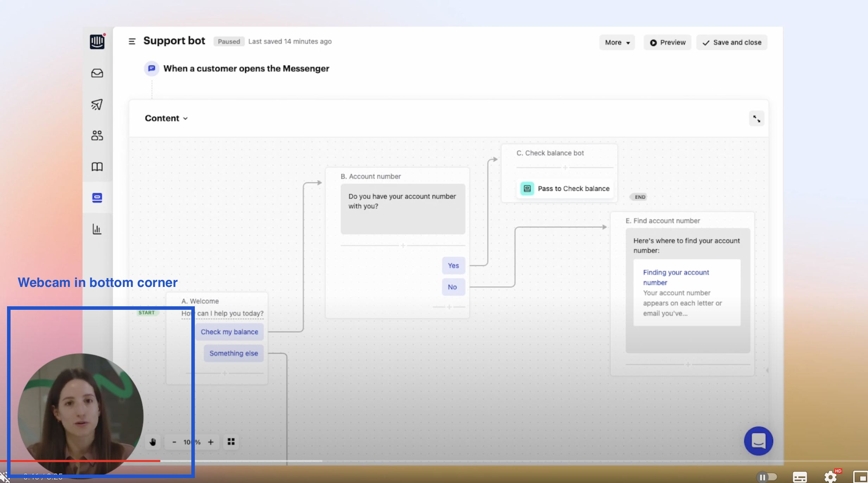Open hamburger menu beside Support bot
Viewport: 868px width, 483px height.
click(x=132, y=42)
